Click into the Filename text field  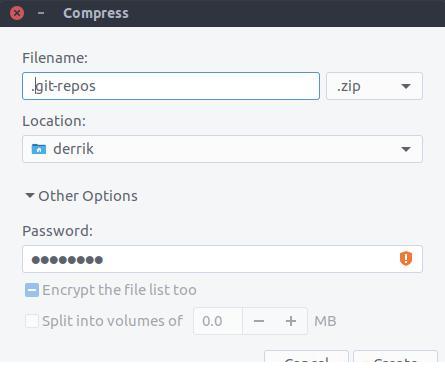click(x=171, y=86)
